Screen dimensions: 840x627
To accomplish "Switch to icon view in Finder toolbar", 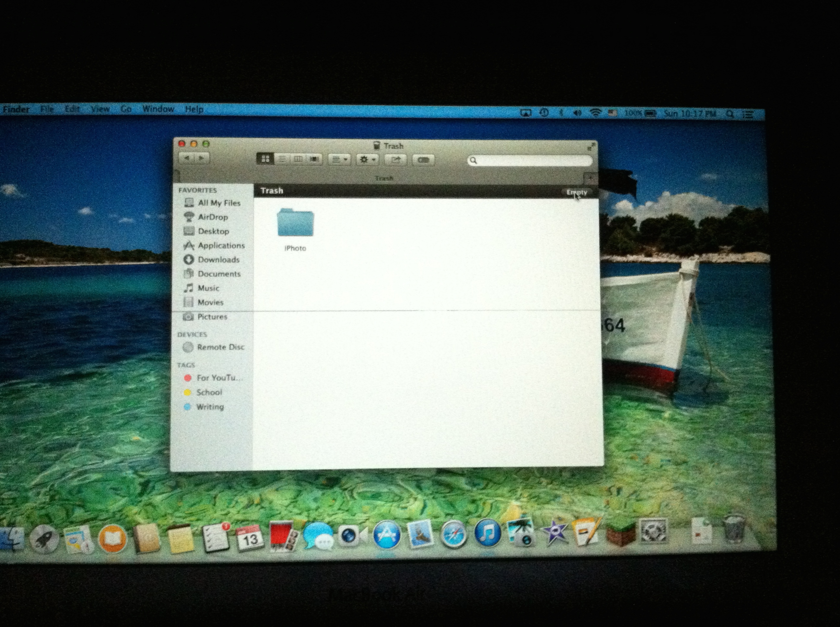I will pyautogui.click(x=265, y=159).
